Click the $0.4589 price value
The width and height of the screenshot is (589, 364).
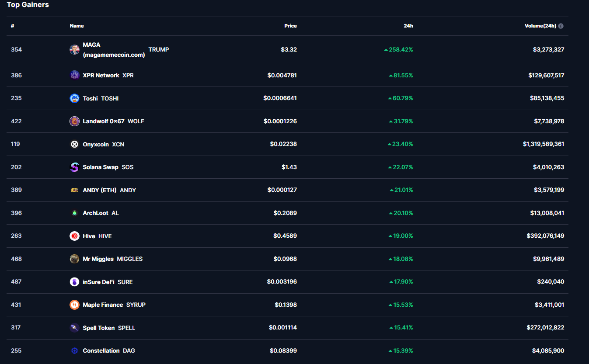[x=285, y=236]
